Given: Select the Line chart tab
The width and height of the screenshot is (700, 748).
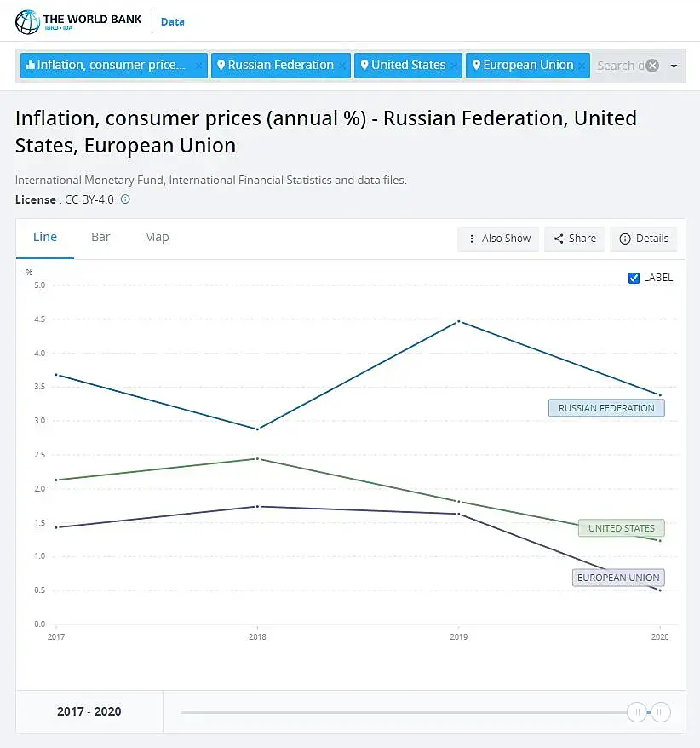Looking at the screenshot, I should click(x=45, y=237).
